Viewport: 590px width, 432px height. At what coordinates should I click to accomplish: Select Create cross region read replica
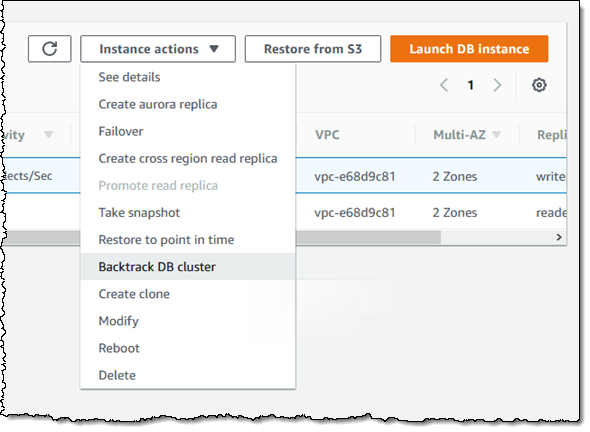point(187,158)
